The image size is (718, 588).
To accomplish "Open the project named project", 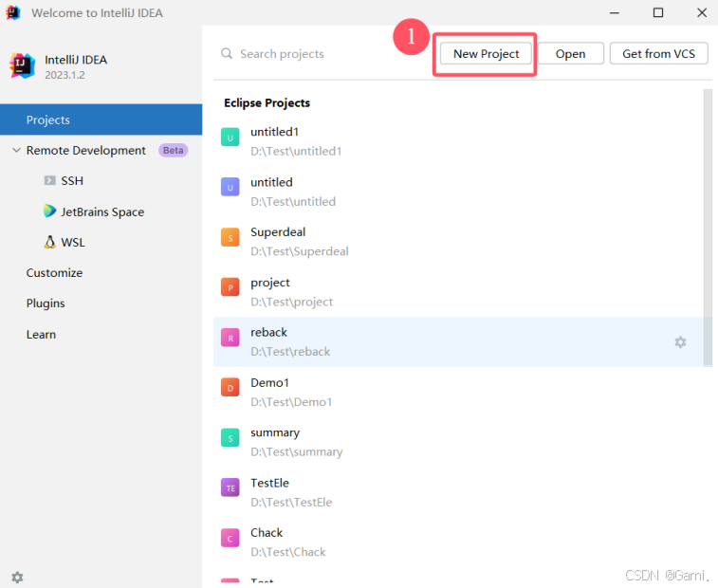I will [458, 292].
